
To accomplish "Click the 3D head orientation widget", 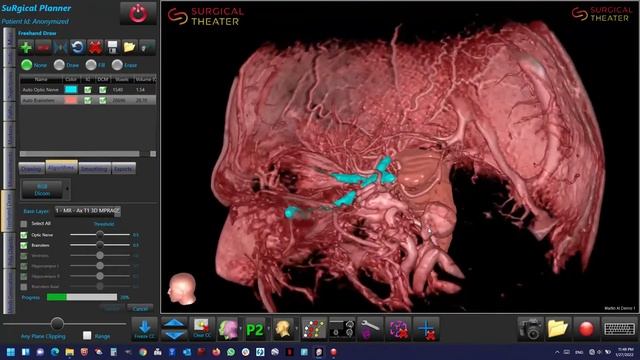I will click(182, 288).
